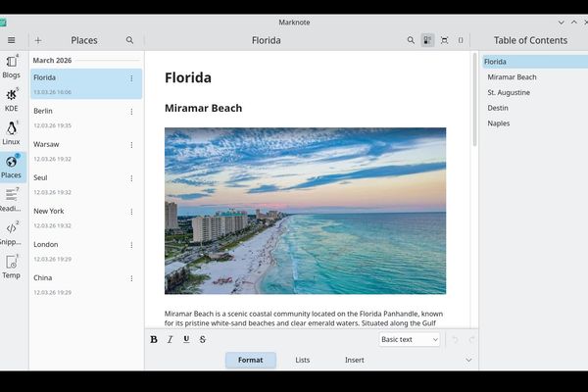Toggle strikethrough formatting
Screen dimensions: 588x392
(x=203, y=339)
